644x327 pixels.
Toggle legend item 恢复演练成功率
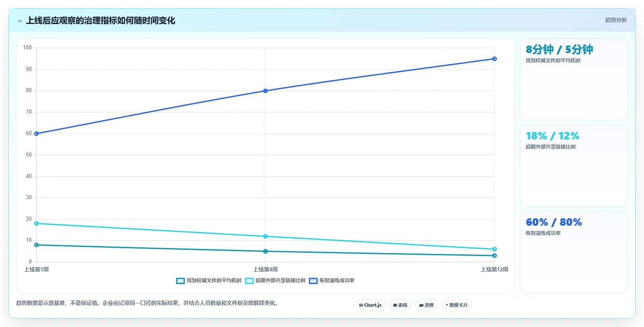pos(332,281)
